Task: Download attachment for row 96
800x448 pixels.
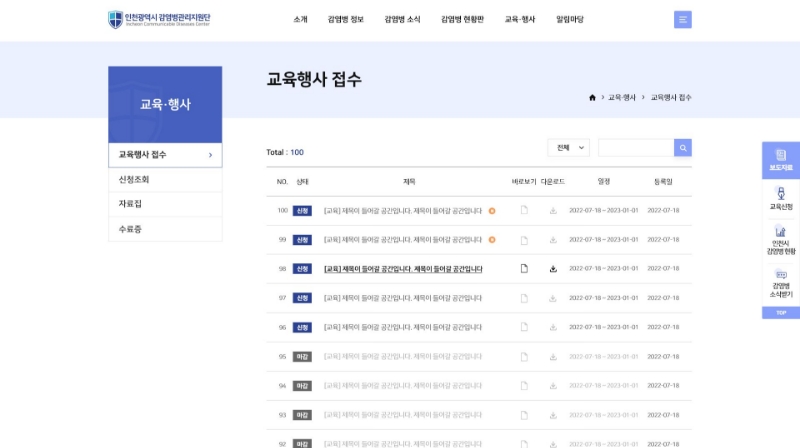Action: tap(553, 327)
